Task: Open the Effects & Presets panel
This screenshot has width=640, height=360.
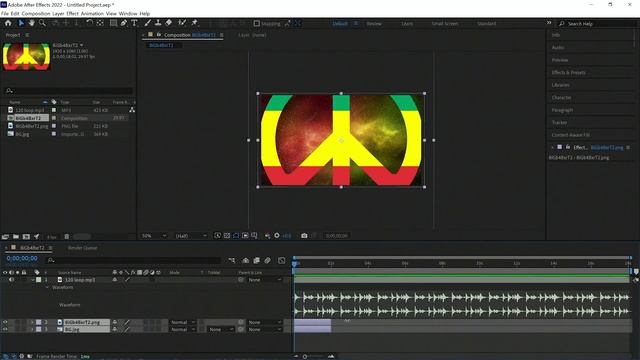Action: [569, 73]
